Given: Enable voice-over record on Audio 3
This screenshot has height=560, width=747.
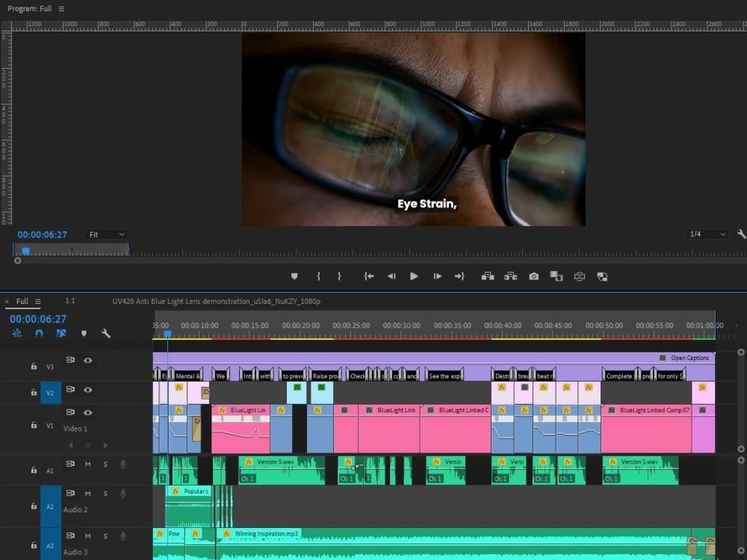Looking at the screenshot, I should click(123, 536).
